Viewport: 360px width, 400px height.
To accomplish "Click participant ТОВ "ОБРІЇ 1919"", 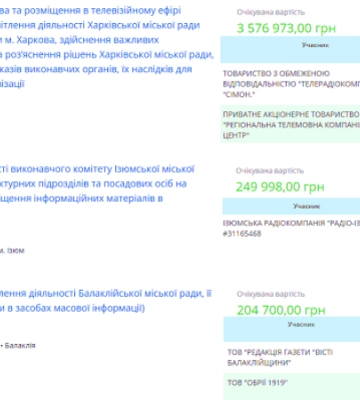I will [x=257, y=383].
